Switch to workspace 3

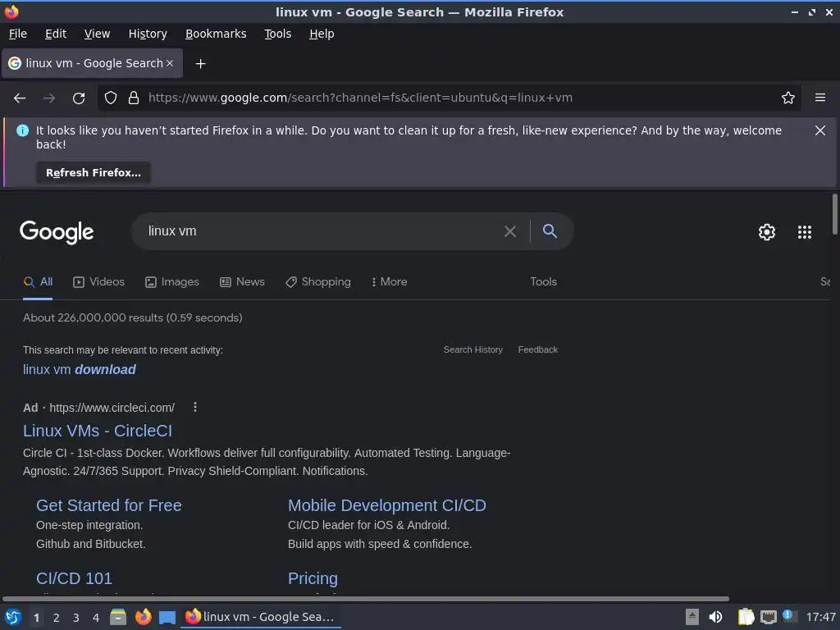pos(76,618)
